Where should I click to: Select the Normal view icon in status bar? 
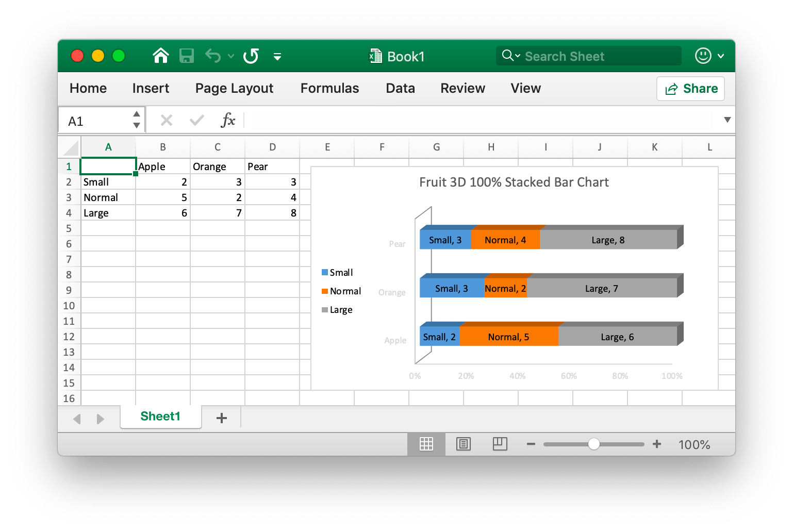[x=426, y=444]
